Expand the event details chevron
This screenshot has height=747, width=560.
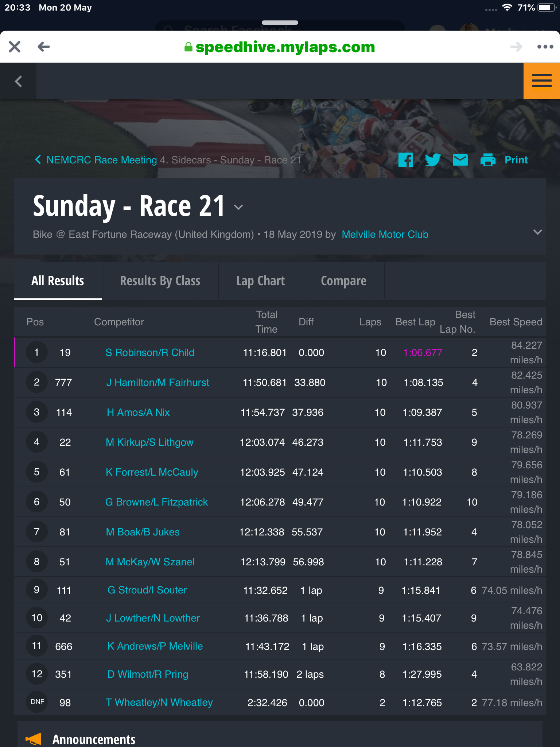point(537,232)
